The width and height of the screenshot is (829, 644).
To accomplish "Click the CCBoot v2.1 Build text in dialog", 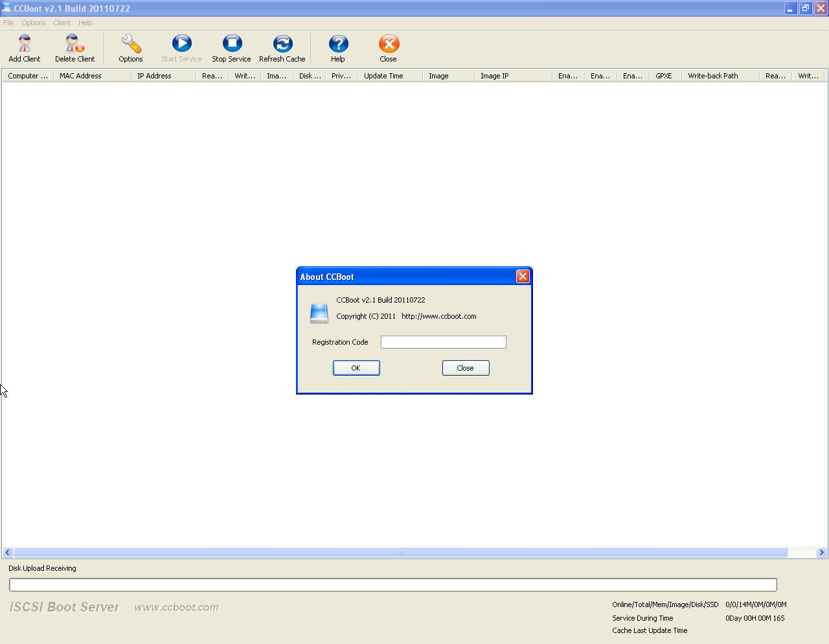I will point(381,300).
